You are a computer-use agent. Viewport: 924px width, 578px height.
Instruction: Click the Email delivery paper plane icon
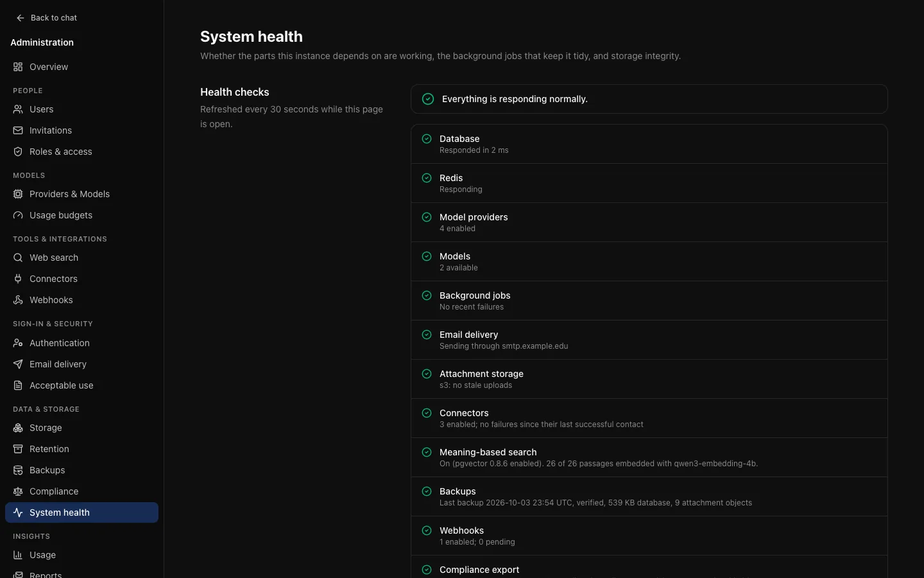point(18,364)
